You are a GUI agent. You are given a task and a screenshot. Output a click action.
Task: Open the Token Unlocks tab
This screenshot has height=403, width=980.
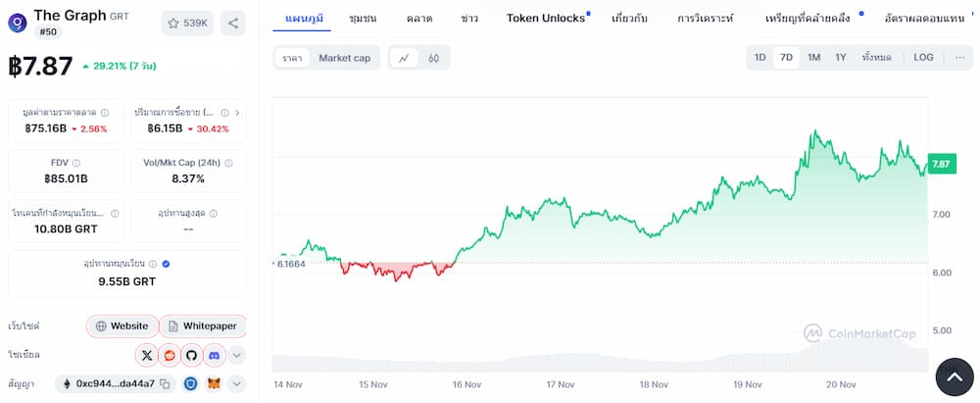coord(546,19)
